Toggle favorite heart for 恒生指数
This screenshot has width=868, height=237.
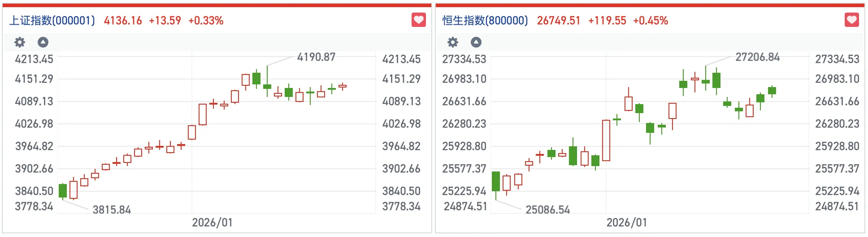click(x=851, y=20)
